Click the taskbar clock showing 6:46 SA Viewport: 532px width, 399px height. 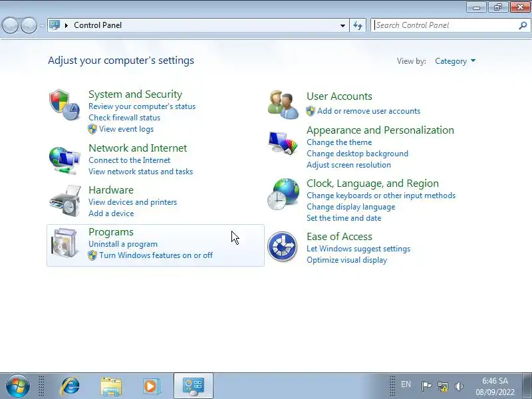tap(495, 386)
